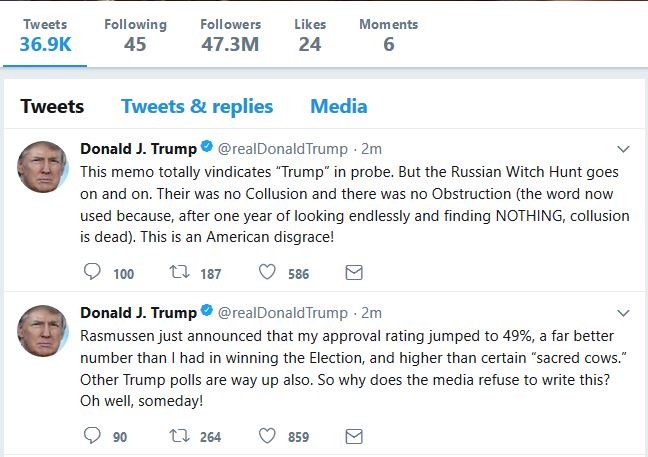Reply to the memo vindication tweet

(93, 272)
